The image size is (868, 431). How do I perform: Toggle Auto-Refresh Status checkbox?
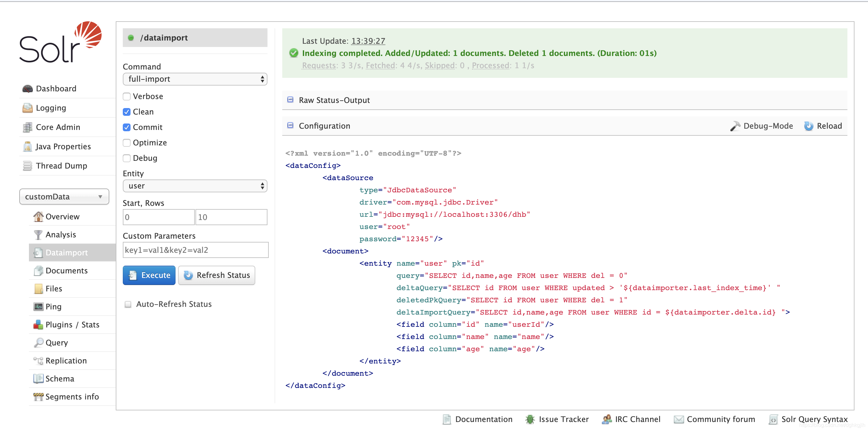click(128, 304)
